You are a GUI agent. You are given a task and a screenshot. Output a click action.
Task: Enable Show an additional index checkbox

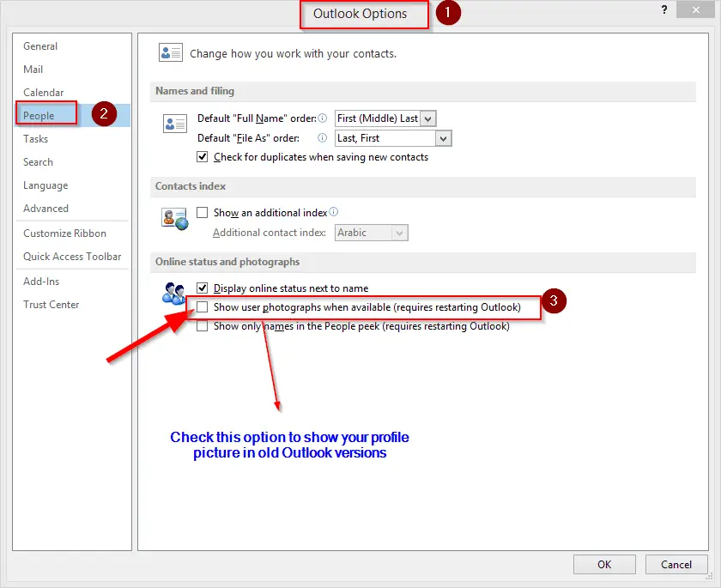click(203, 212)
